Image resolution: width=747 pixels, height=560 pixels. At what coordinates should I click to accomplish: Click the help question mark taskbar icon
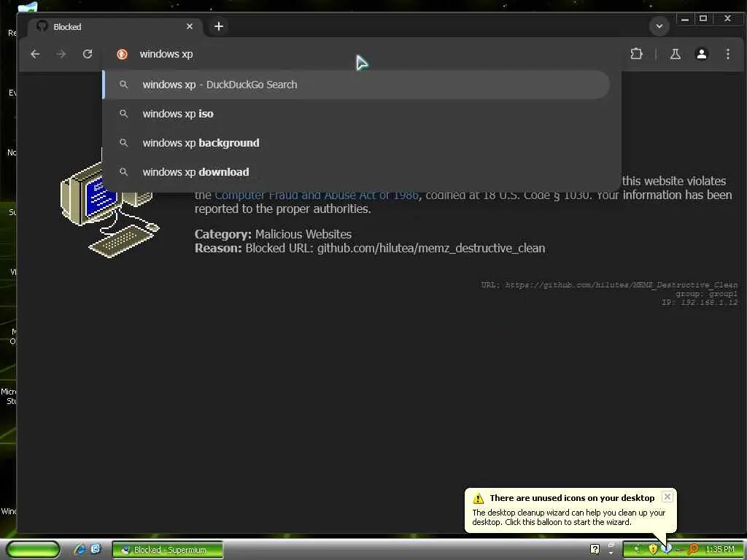(595, 549)
